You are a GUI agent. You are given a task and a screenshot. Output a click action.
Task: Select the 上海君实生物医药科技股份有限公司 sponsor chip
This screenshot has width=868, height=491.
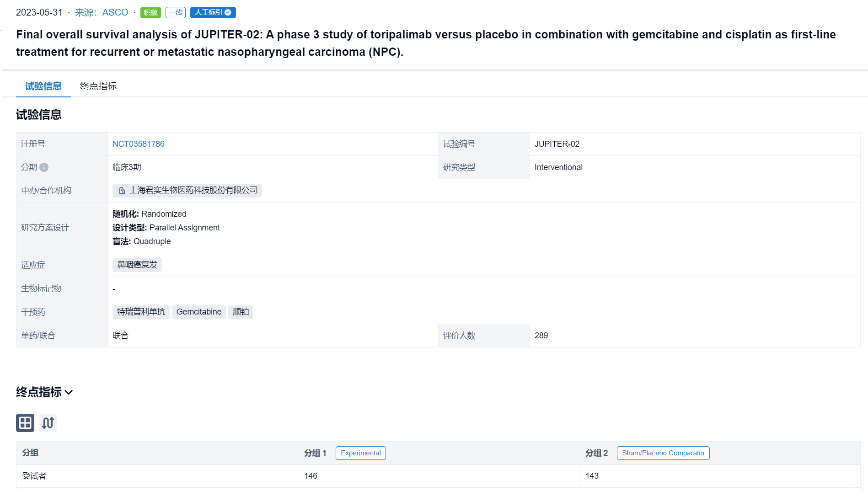tap(187, 191)
